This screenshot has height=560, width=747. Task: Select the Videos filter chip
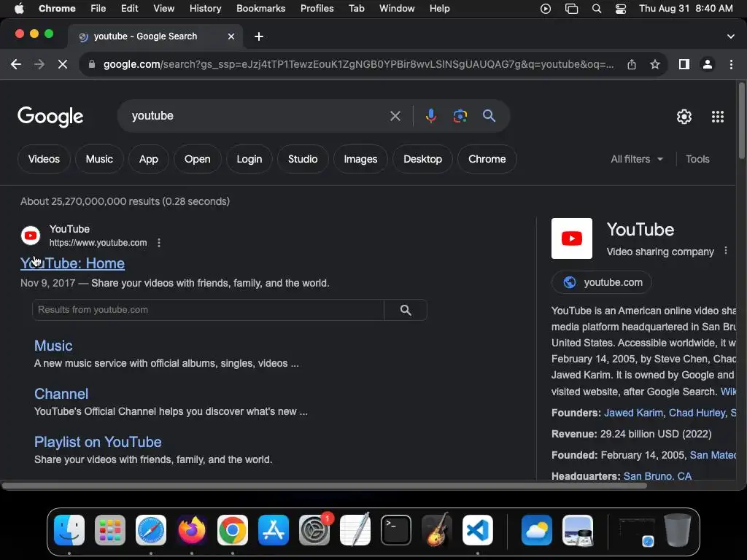click(44, 159)
